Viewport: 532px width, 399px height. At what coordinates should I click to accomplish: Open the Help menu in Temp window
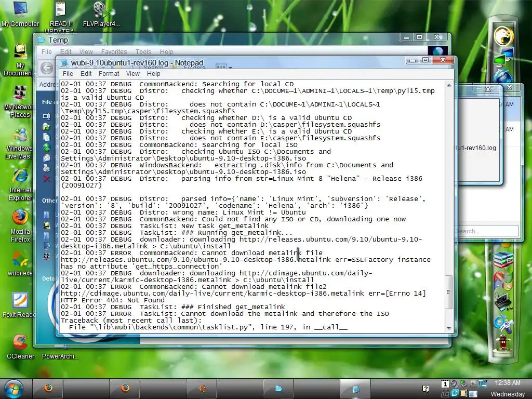pyautogui.click(x=166, y=51)
